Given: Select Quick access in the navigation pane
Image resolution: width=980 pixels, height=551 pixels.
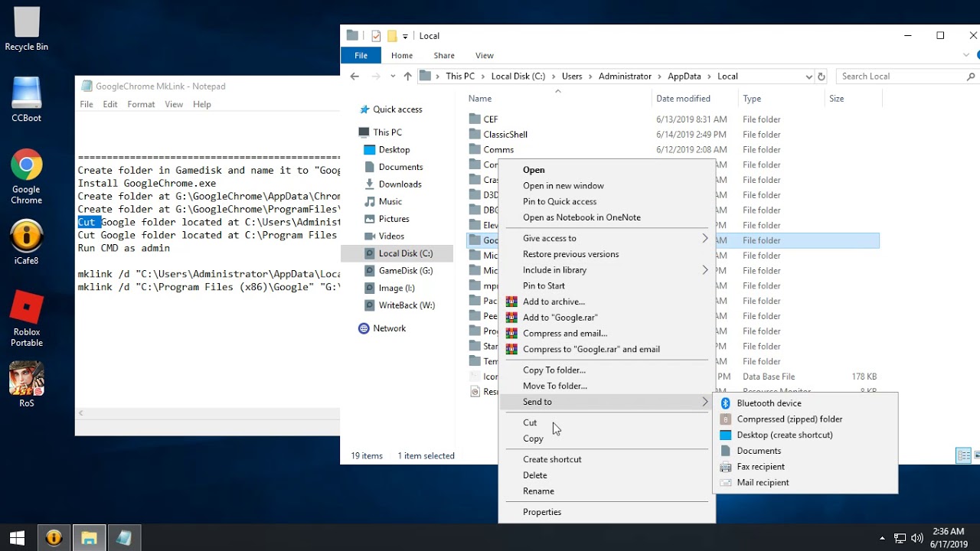Looking at the screenshot, I should 397,109.
